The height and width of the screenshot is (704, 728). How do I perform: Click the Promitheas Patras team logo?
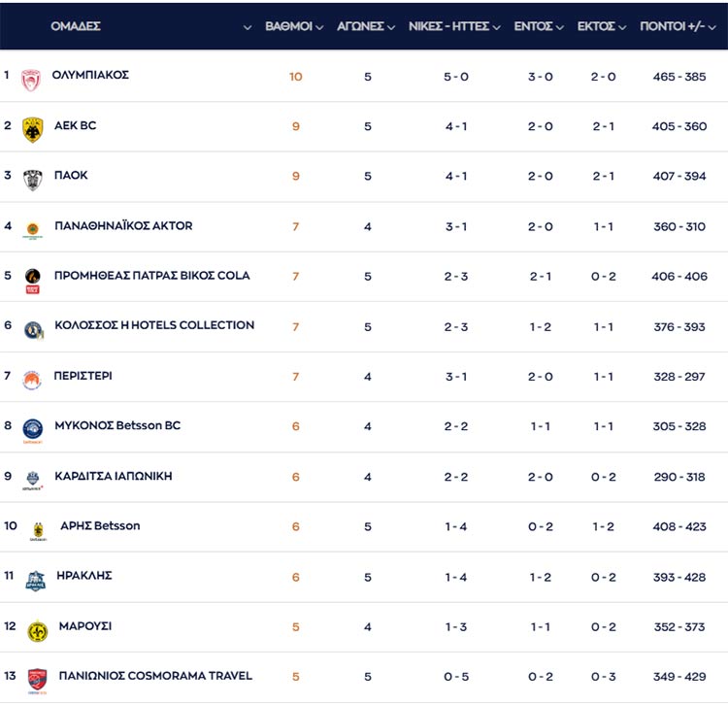pos(33,280)
